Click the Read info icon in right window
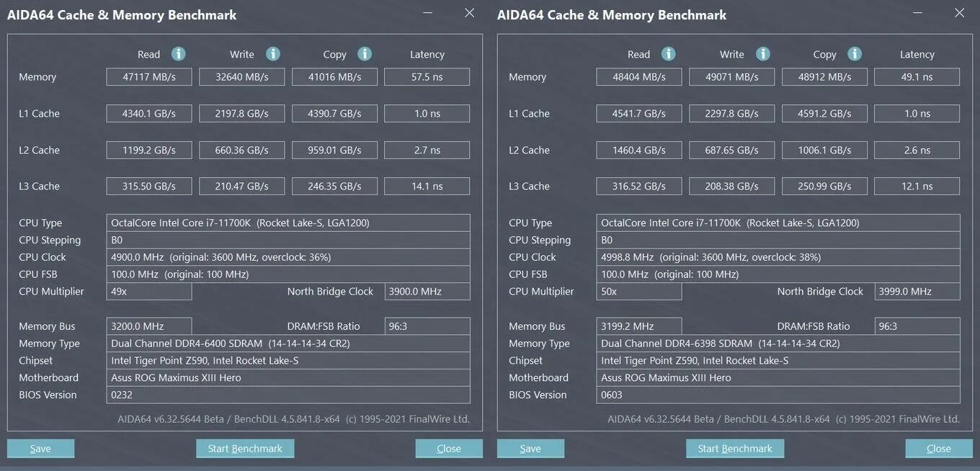 pos(668,54)
